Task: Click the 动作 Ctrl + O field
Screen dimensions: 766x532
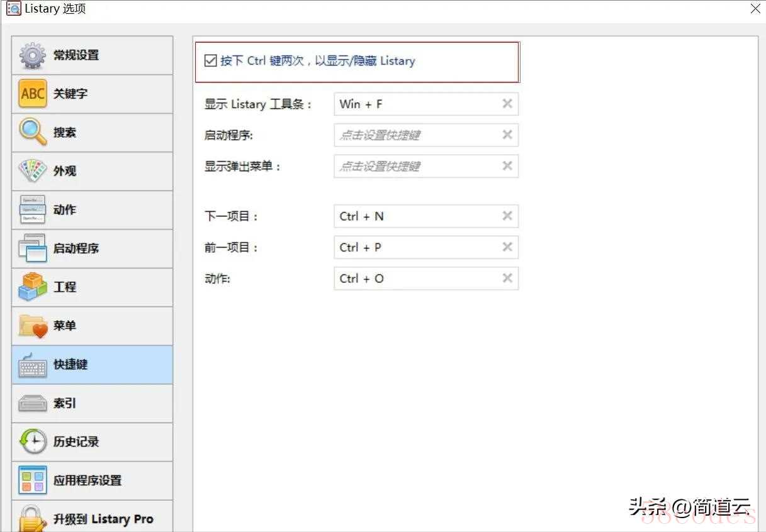Action: (x=415, y=279)
